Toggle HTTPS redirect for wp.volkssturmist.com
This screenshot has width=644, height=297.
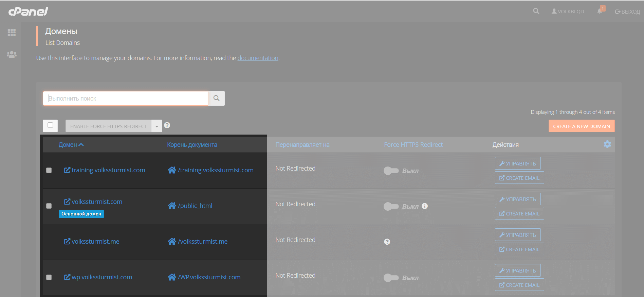coord(391,278)
